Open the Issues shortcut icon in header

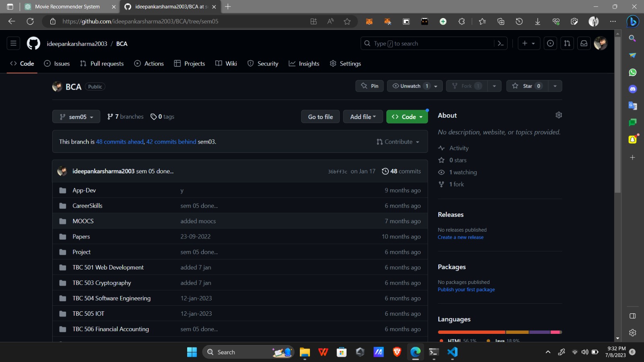point(550,43)
